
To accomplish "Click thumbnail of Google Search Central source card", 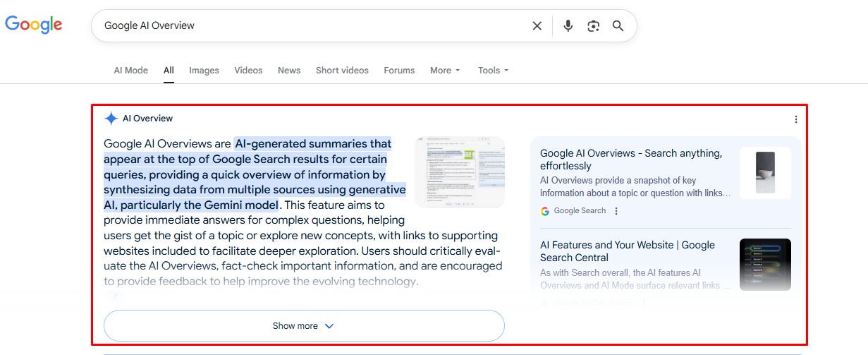I will point(765,265).
